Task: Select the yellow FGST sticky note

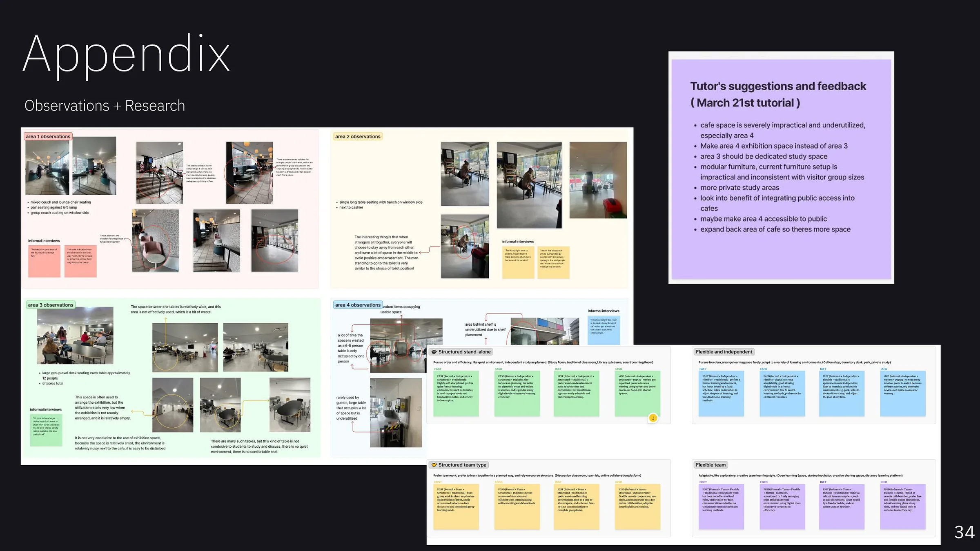Action: (x=456, y=507)
